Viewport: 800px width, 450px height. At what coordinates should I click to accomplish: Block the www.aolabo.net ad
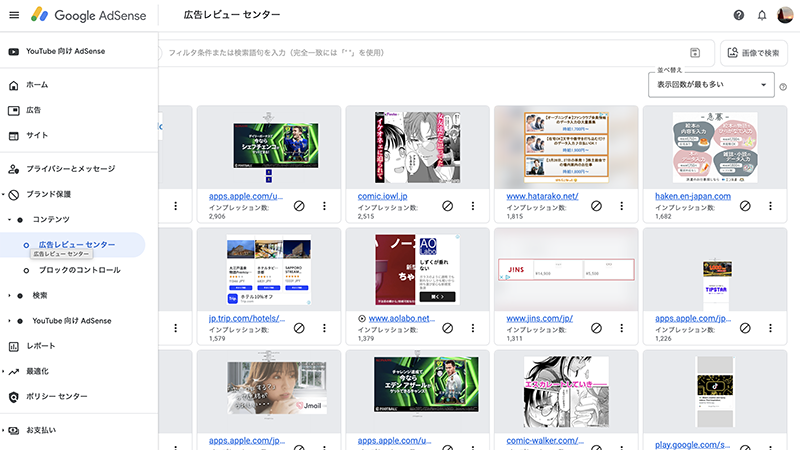(447, 328)
